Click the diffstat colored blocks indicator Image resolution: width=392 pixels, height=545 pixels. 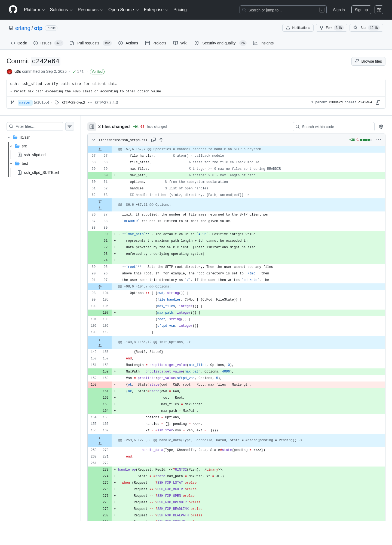click(x=366, y=140)
